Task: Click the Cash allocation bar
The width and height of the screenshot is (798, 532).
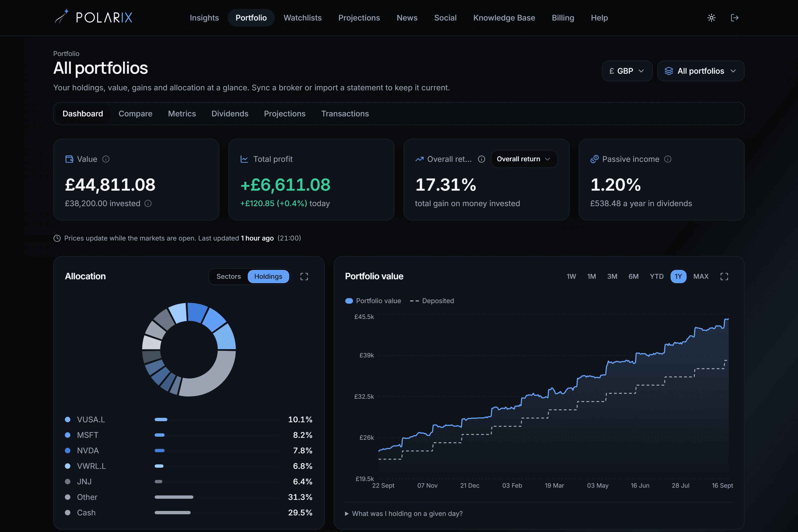Action: 173,513
